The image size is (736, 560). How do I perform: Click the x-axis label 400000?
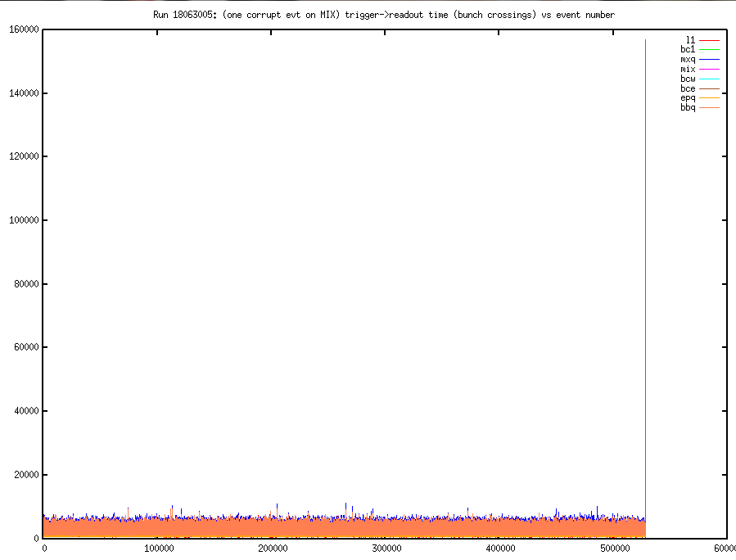pos(500,549)
